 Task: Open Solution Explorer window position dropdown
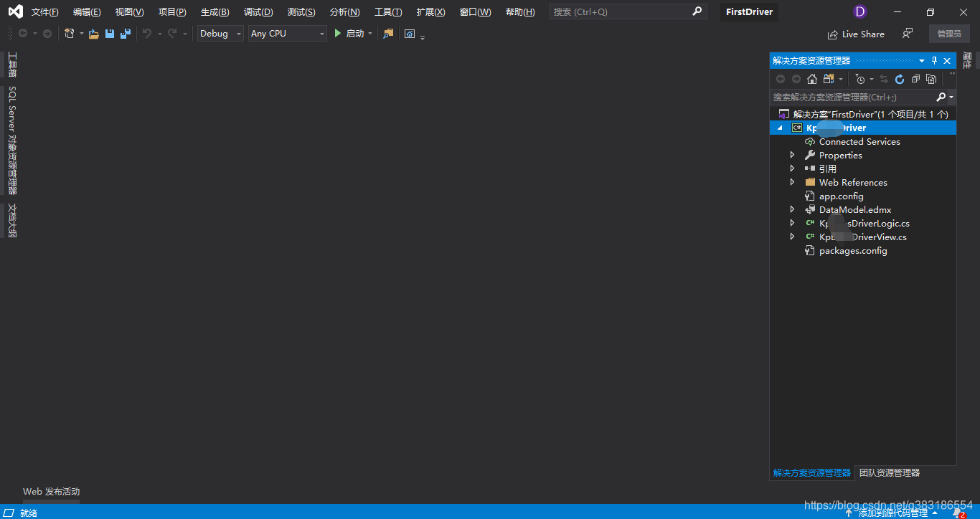(x=922, y=61)
